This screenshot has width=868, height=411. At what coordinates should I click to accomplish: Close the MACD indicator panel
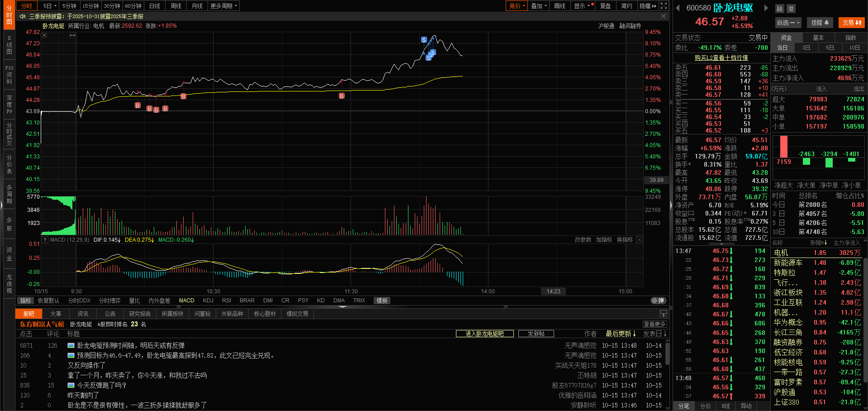pos(639,240)
